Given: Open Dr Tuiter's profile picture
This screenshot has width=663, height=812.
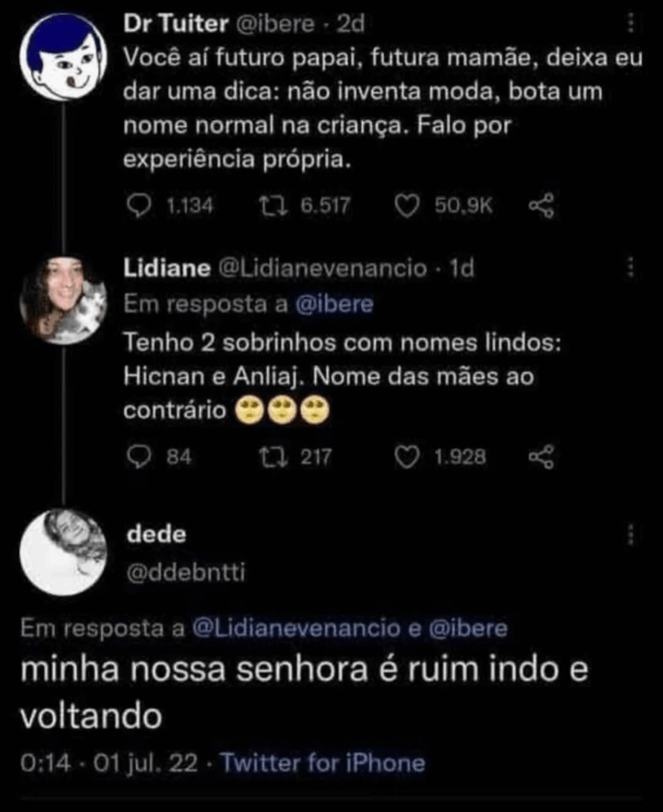Looking at the screenshot, I should 62,57.
